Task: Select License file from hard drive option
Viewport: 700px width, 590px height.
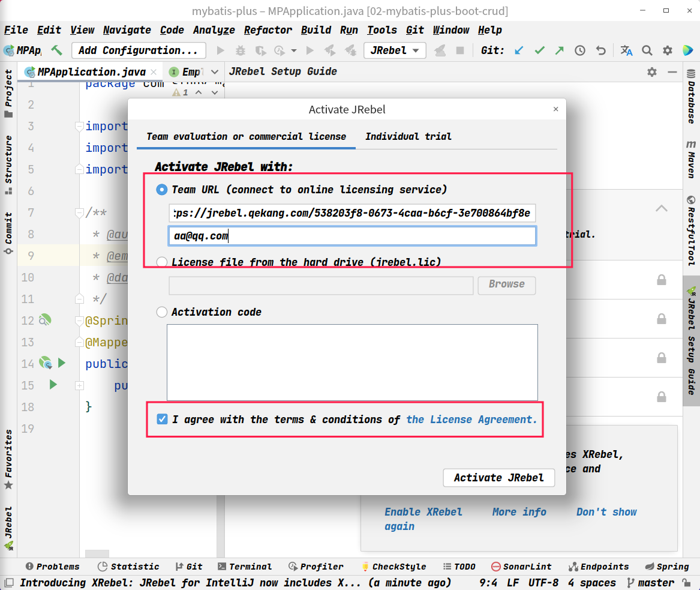Action: [x=162, y=262]
